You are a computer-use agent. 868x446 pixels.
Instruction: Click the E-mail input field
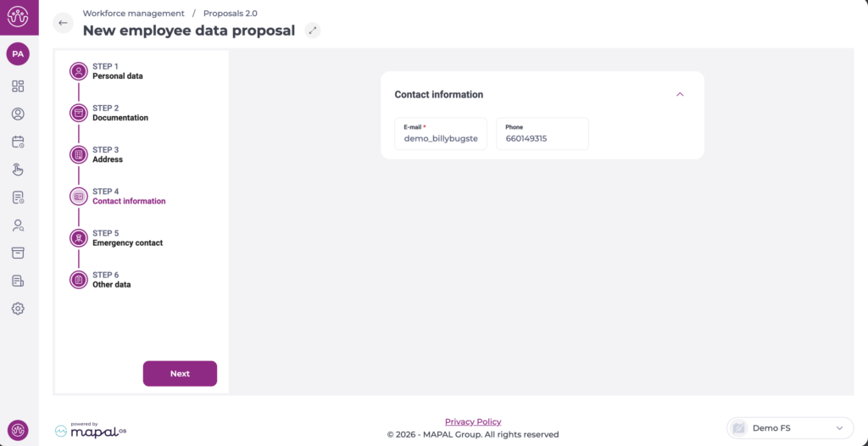(441, 137)
